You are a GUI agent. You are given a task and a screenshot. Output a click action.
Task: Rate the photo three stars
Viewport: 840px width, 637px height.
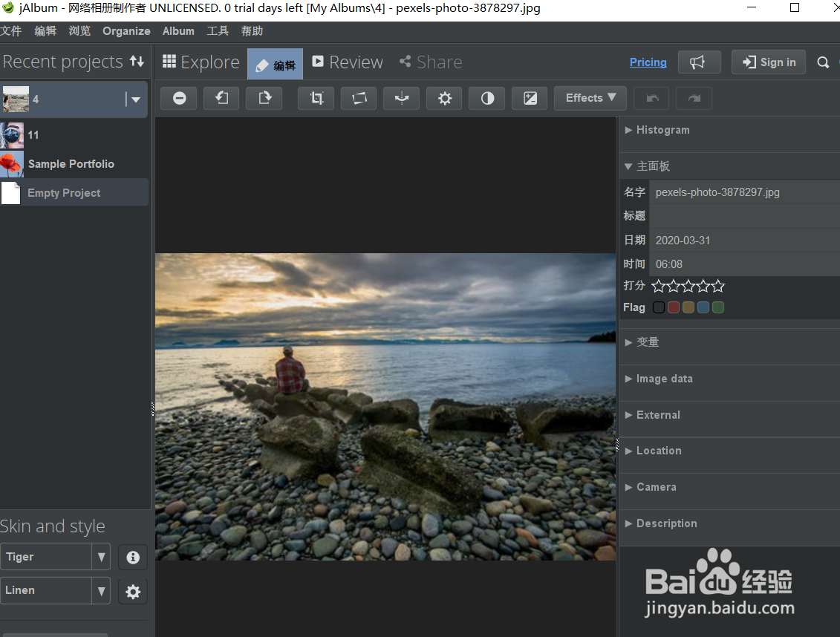click(x=688, y=287)
